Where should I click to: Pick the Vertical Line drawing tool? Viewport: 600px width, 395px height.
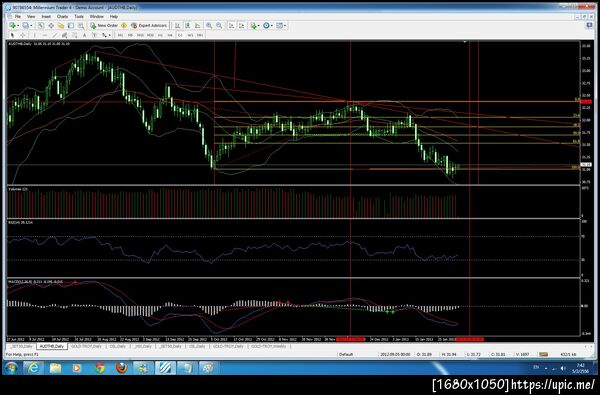tap(35, 35)
